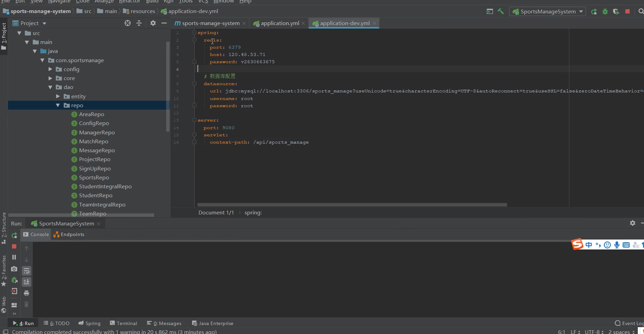Open the Terminal tool window
The height and width of the screenshot is (334, 644).
click(x=124, y=323)
